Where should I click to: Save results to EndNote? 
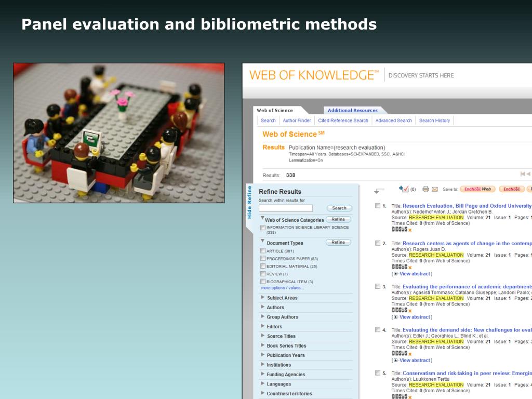click(x=512, y=189)
